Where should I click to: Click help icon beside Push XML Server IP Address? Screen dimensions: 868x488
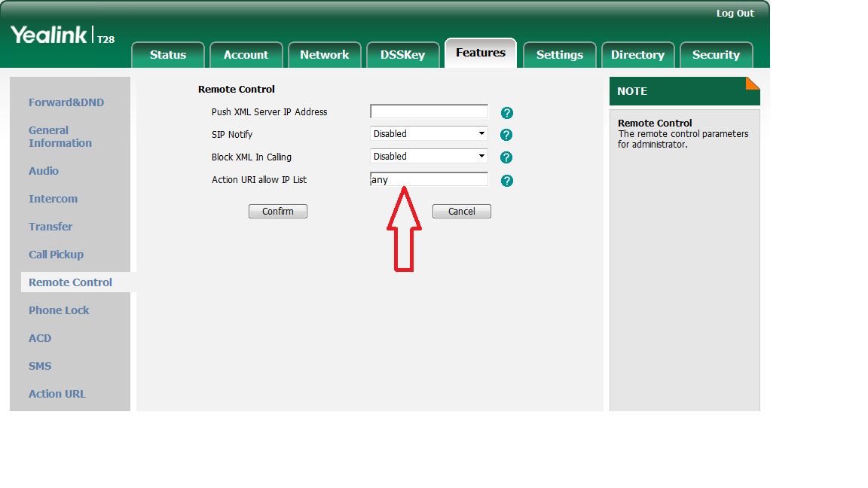click(507, 113)
